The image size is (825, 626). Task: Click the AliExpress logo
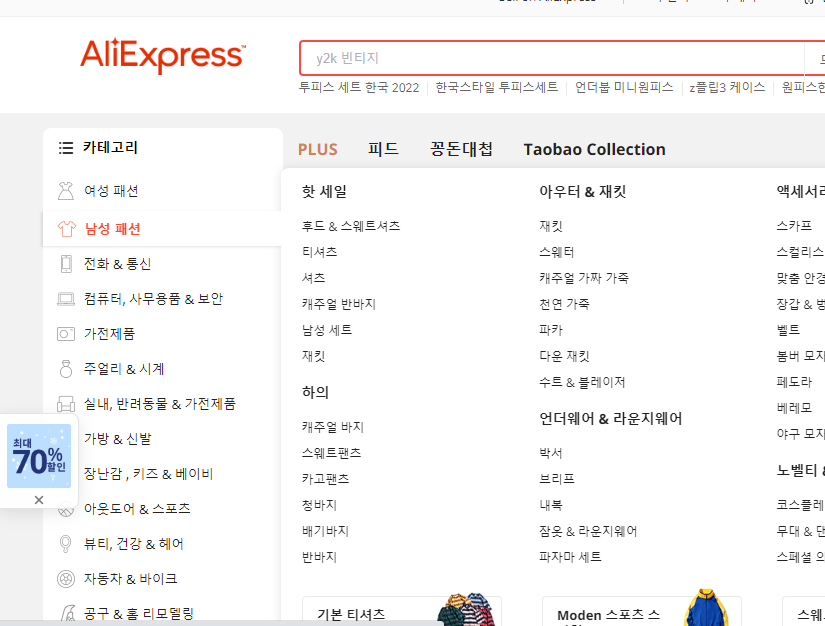point(163,55)
